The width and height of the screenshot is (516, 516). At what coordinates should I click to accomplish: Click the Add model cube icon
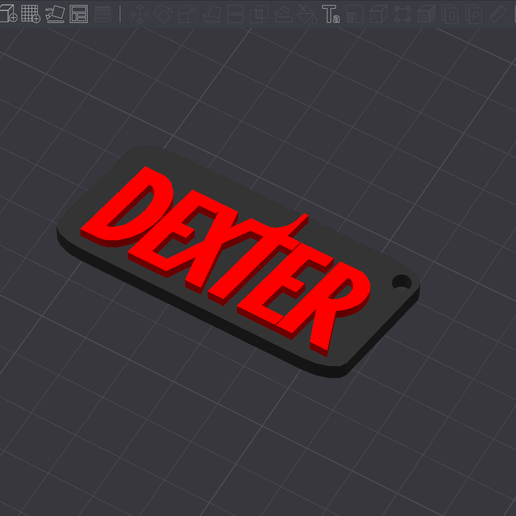8,14
